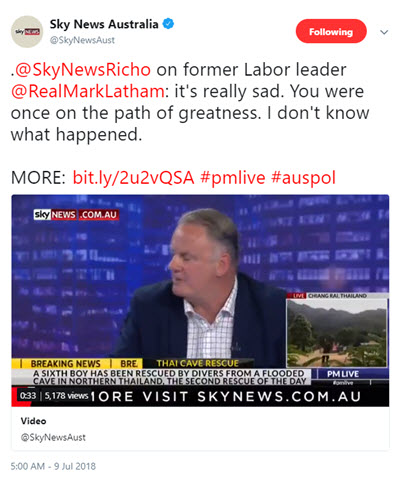Visit the @SkyNewsRicho mention

[x=83, y=70]
